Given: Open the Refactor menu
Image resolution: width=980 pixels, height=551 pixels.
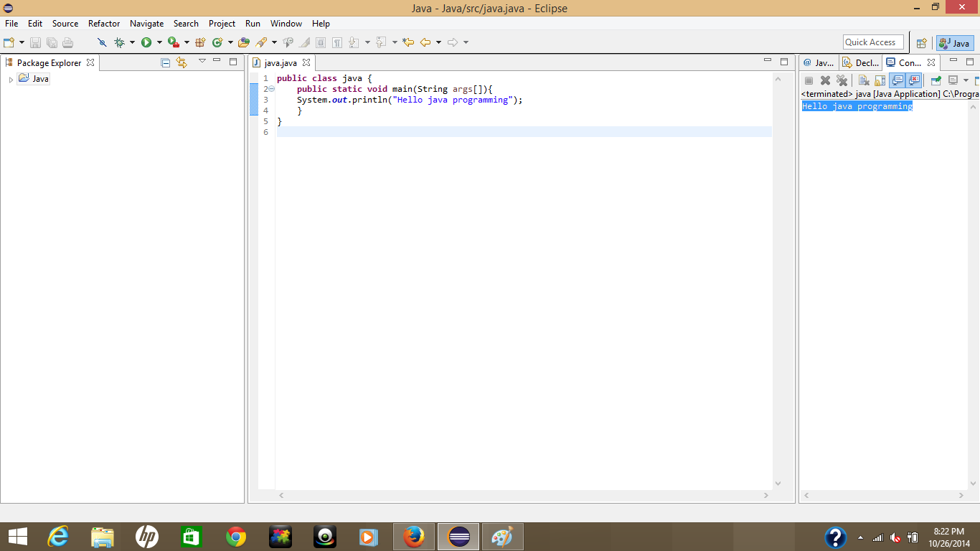Looking at the screenshot, I should [x=103, y=23].
